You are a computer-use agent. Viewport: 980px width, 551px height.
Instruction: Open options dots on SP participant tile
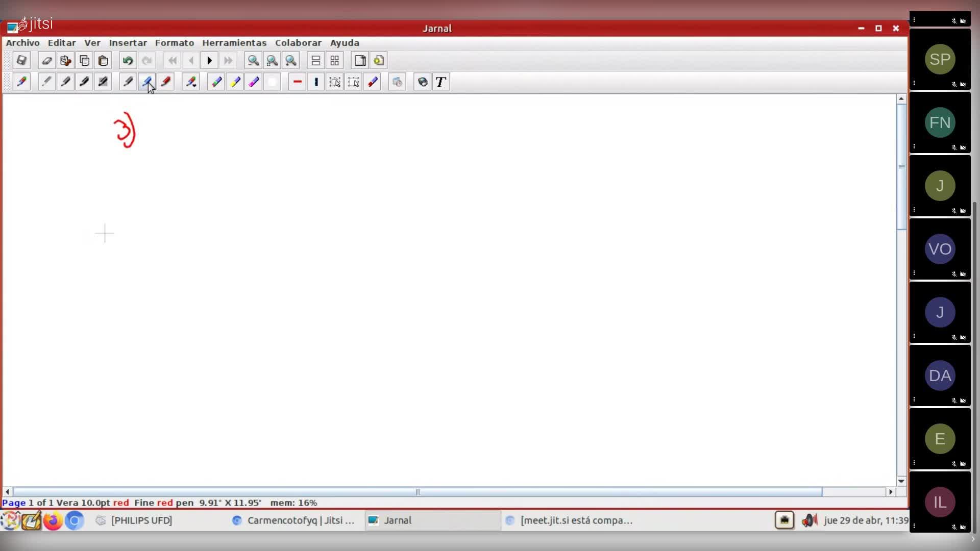pos(914,83)
